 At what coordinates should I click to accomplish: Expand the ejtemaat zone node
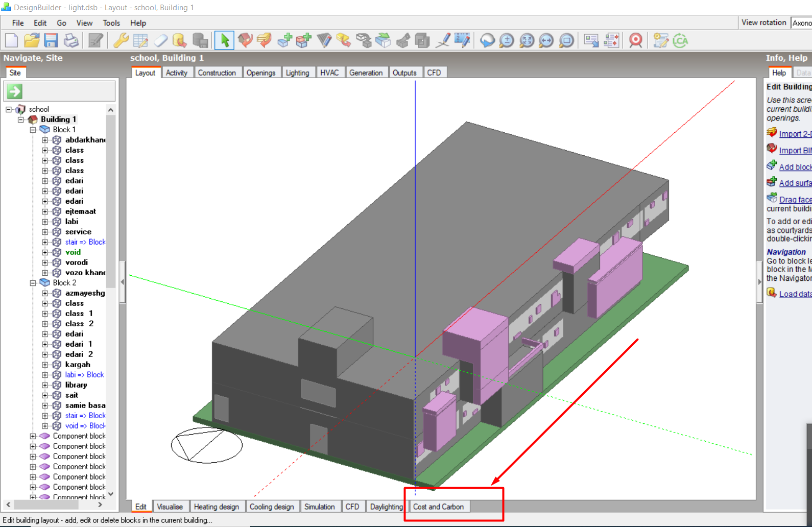point(45,211)
